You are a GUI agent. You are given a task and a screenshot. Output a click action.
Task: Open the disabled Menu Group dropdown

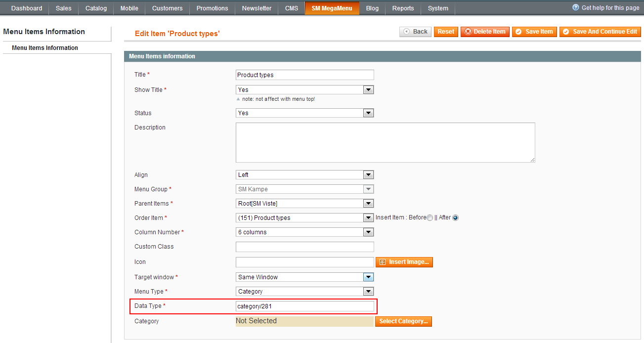[x=305, y=189]
